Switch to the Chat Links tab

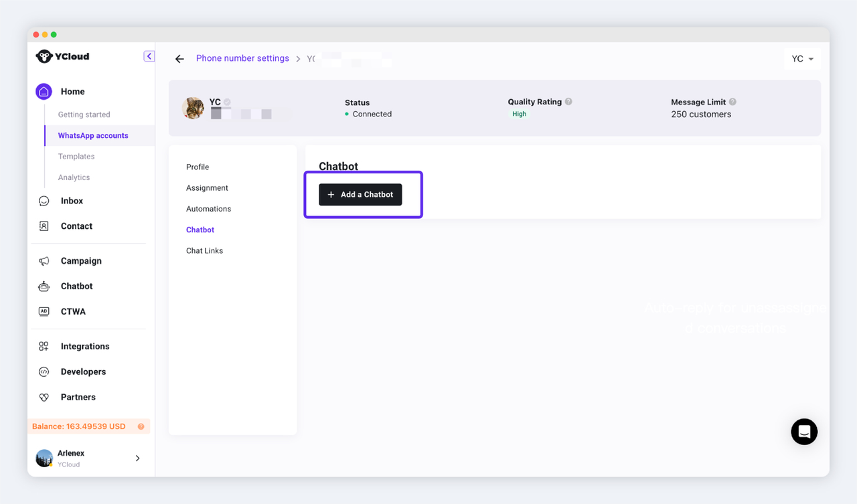tap(204, 250)
